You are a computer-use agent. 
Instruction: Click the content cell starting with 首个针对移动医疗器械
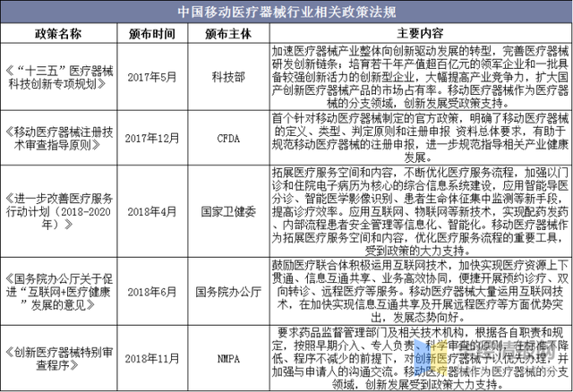420,138
